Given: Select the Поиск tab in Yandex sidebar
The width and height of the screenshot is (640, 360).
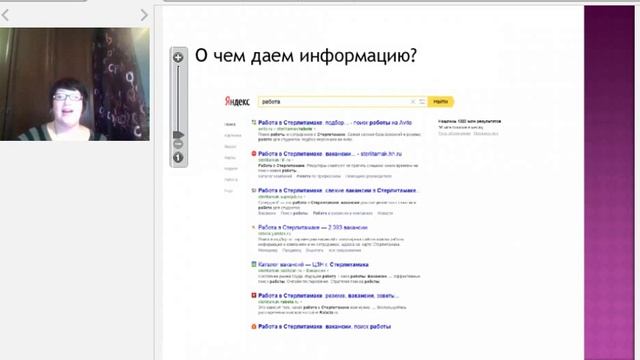Looking at the screenshot, I should point(230,124).
